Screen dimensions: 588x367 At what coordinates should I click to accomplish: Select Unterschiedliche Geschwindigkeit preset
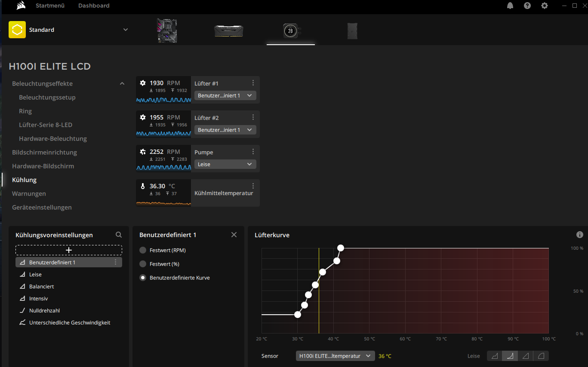(69, 322)
